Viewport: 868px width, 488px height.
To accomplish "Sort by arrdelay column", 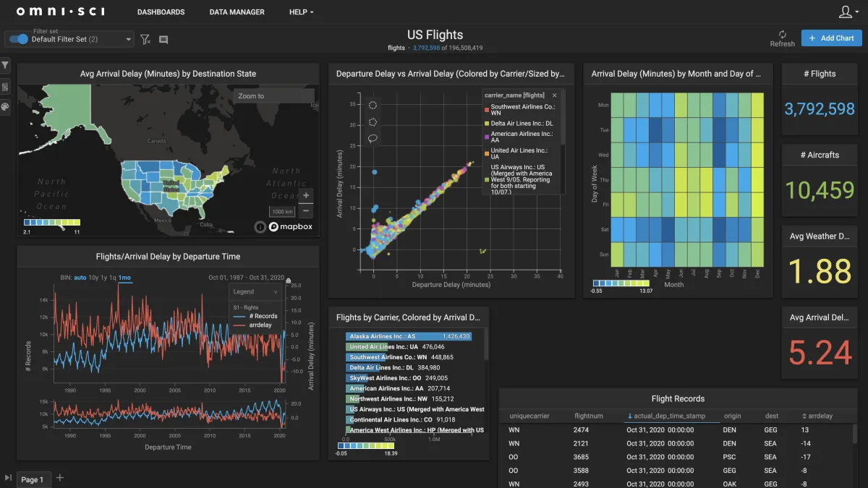I will coord(817,416).
